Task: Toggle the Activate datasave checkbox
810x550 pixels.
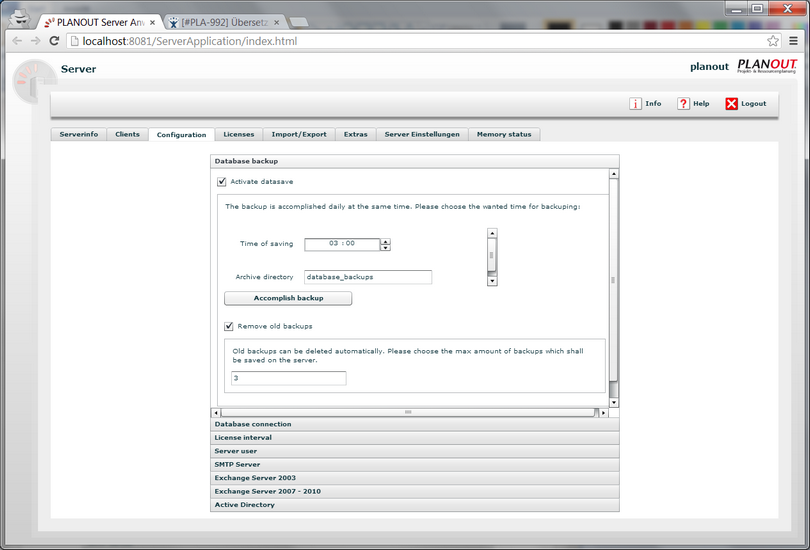Action: [222, 182]
